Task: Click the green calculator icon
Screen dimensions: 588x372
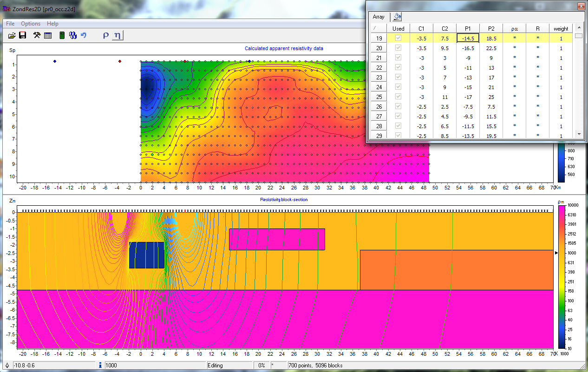Action: [62, 35]
